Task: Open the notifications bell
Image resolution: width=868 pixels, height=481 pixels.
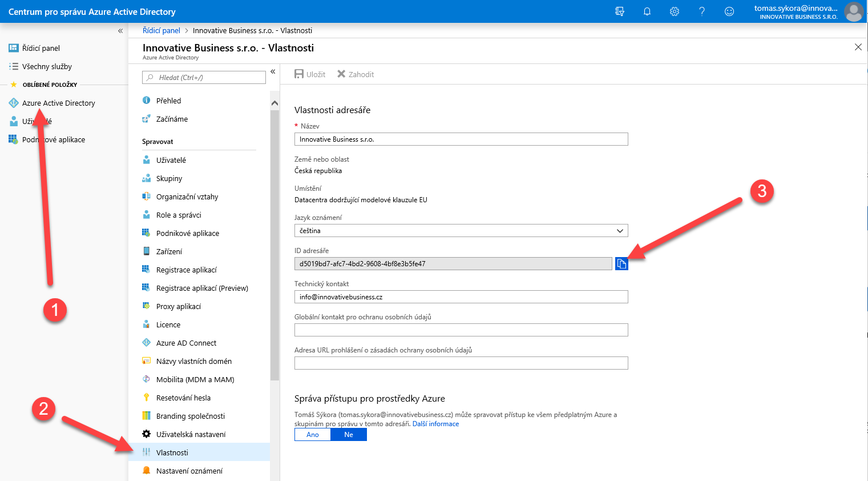Action: 647,11
